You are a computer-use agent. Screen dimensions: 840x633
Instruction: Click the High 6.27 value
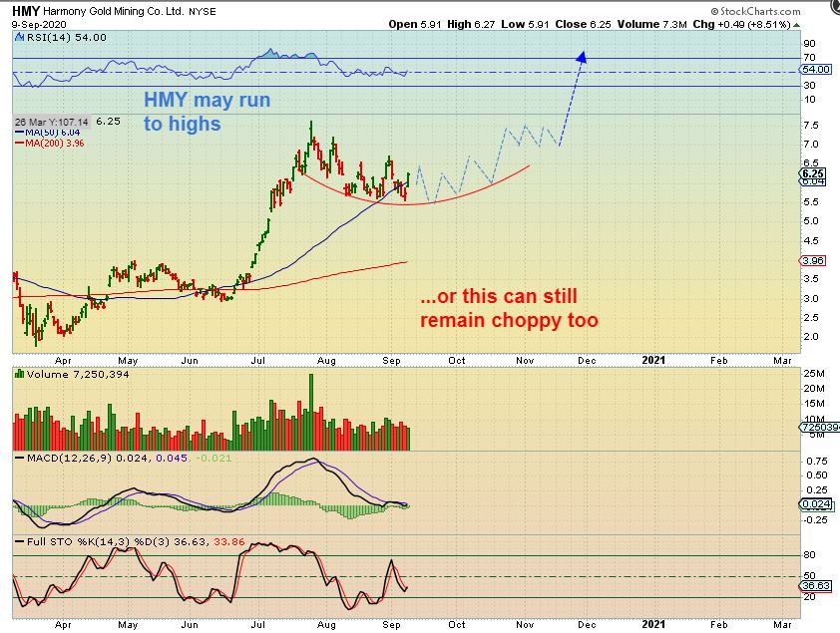pos(471,25)
